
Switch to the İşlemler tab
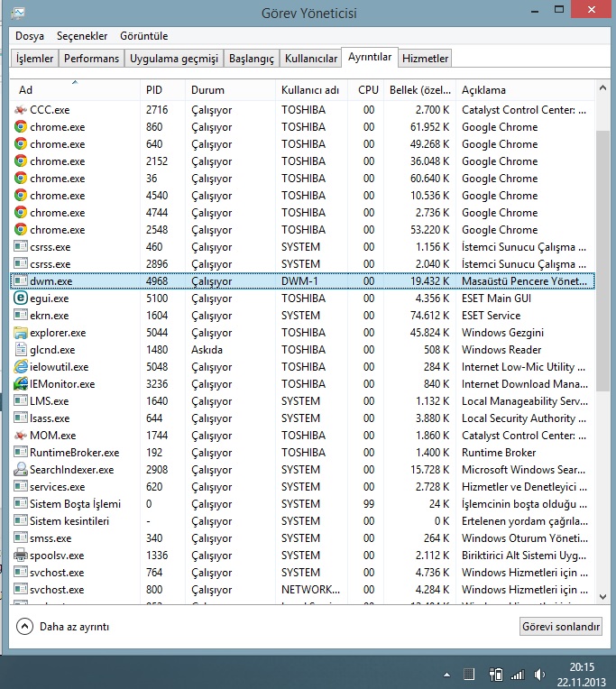[x=34, y=59]
